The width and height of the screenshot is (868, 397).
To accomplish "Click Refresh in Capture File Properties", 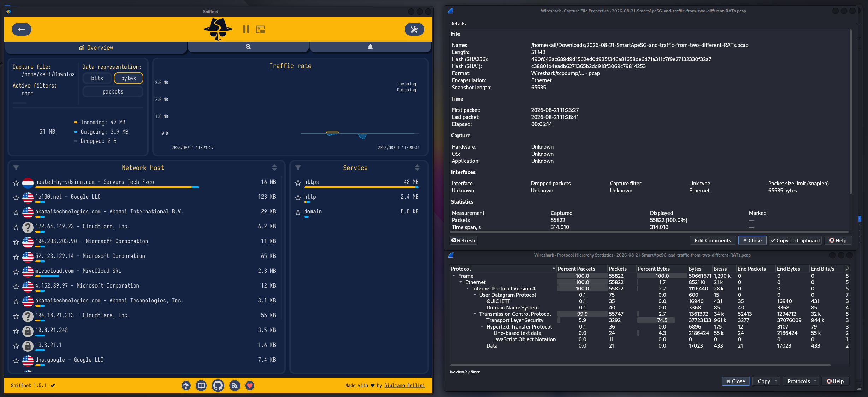I will [463, 241].
